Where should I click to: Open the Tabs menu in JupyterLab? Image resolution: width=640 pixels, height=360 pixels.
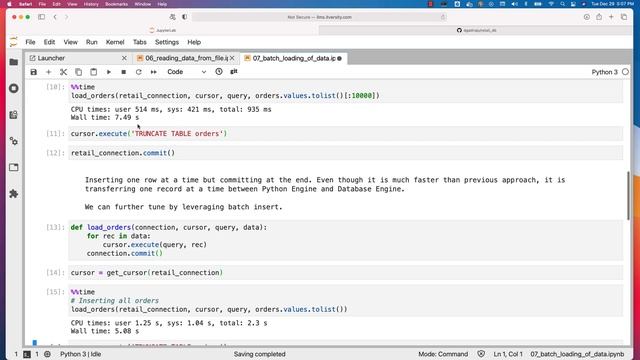tap(140, 42)
